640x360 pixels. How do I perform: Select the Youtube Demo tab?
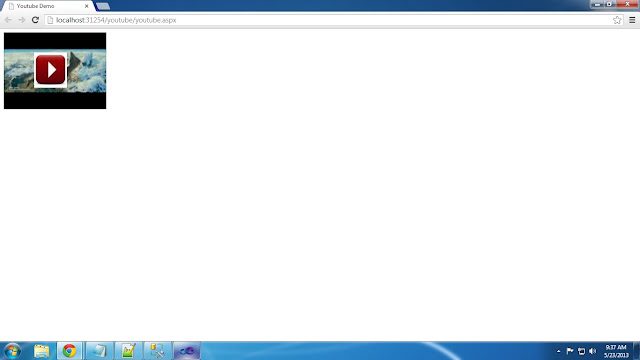pyautogui.click(x=49, y=6)
